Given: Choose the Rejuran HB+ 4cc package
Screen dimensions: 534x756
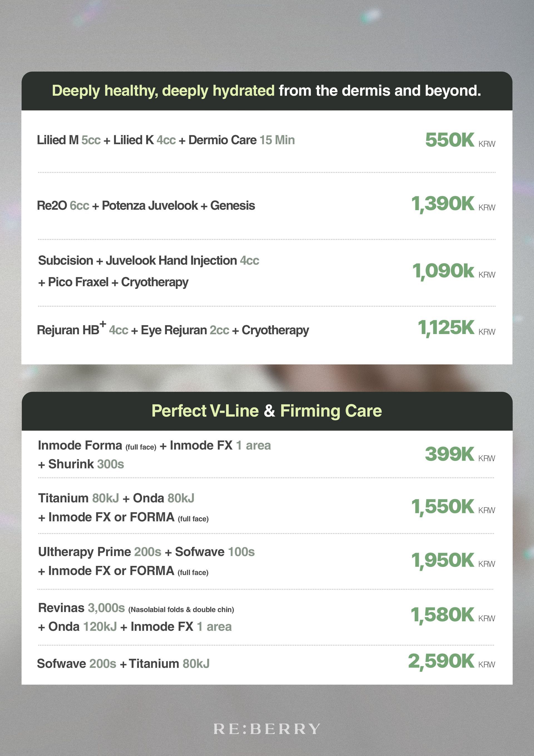Looking at the screenshot, I should (173, 330).
